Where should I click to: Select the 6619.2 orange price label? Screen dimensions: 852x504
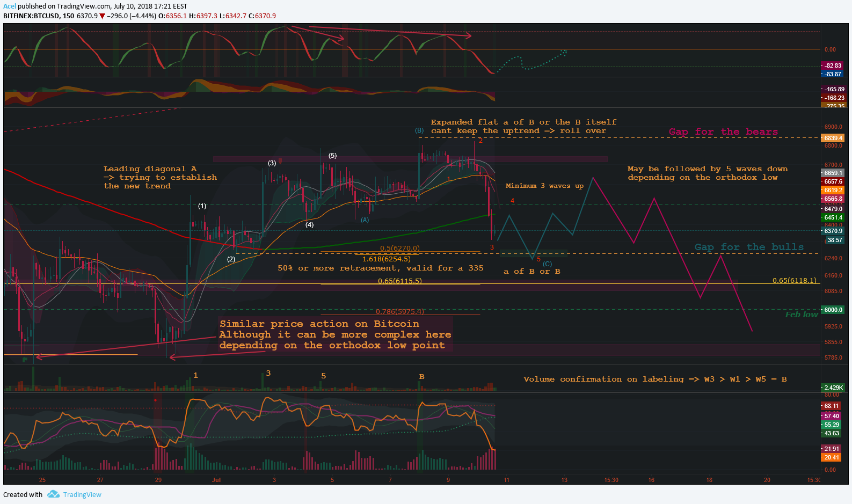(833, 190)
